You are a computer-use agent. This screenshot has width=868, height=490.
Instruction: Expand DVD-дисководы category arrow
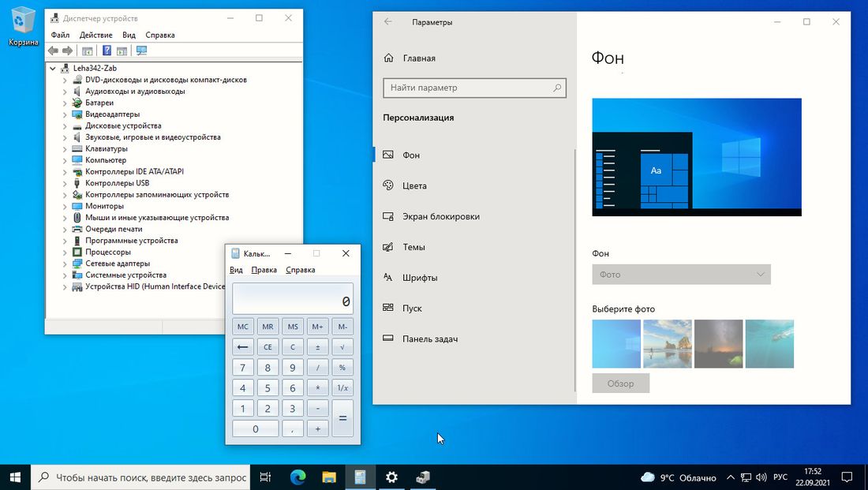coord(65,80)
